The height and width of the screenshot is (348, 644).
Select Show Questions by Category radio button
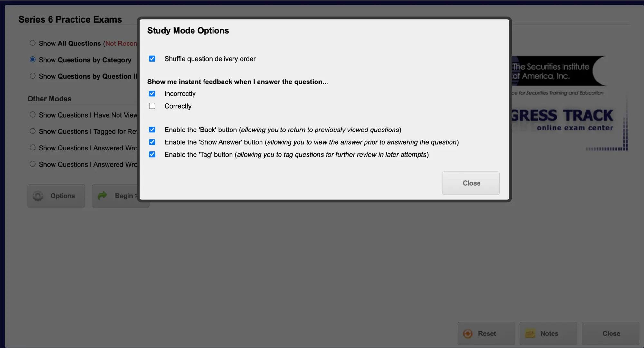coord(32,60)
